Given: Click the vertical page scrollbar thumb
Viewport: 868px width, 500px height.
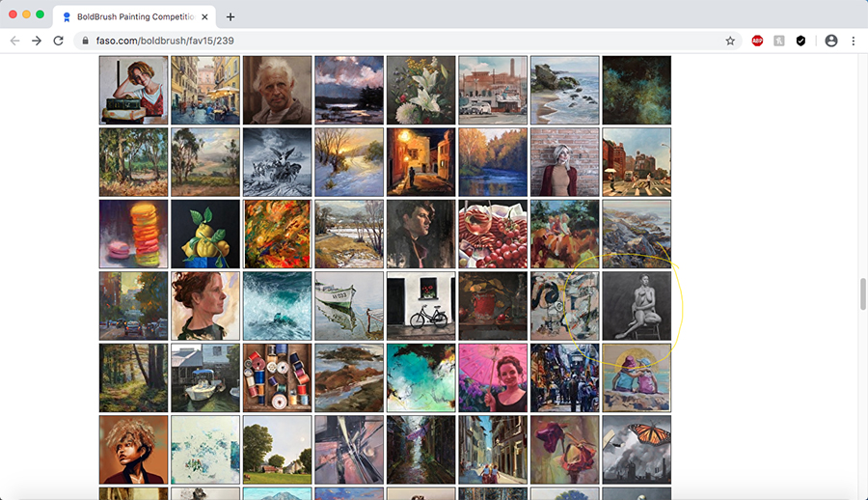Looking at the screenshot, I should coord(861,293).
